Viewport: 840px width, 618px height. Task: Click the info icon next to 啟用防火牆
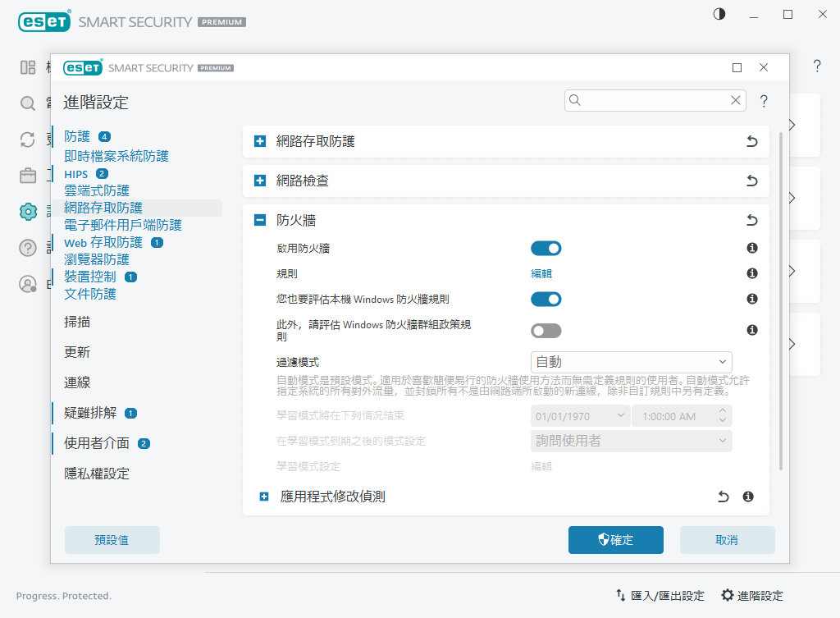(x=751, y=248)
